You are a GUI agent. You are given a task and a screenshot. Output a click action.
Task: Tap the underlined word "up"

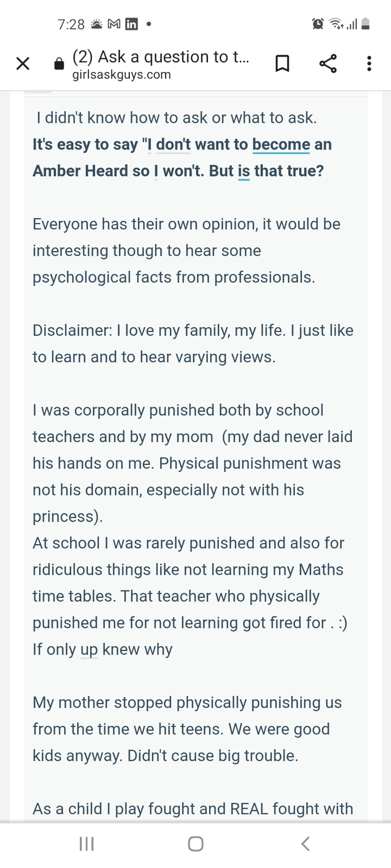tap(90, 649)
